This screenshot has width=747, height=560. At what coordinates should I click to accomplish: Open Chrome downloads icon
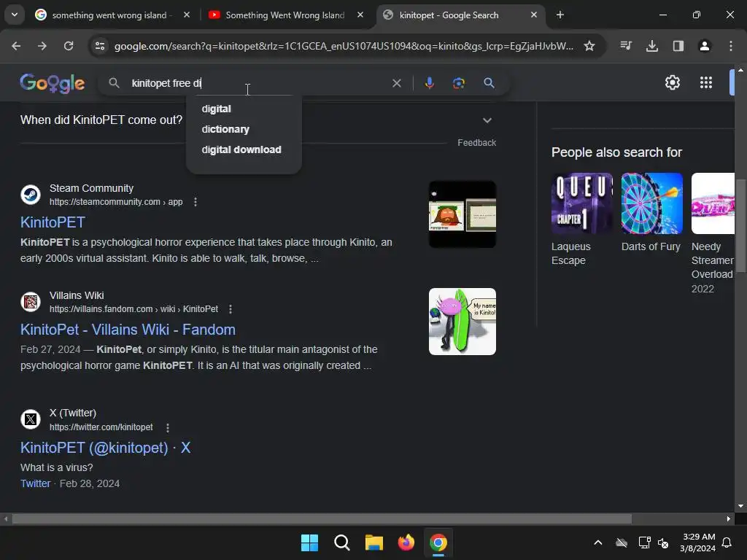[x=652, y=46]
